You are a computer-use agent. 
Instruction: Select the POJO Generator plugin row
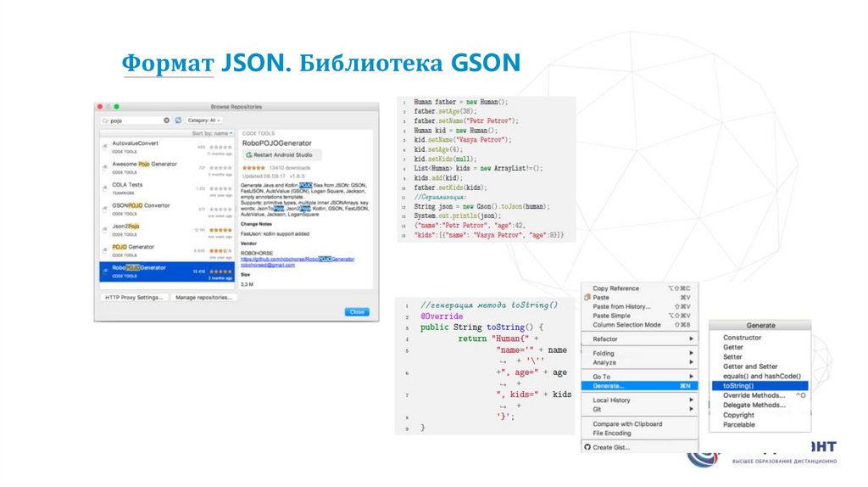click(x=167, y=251)
